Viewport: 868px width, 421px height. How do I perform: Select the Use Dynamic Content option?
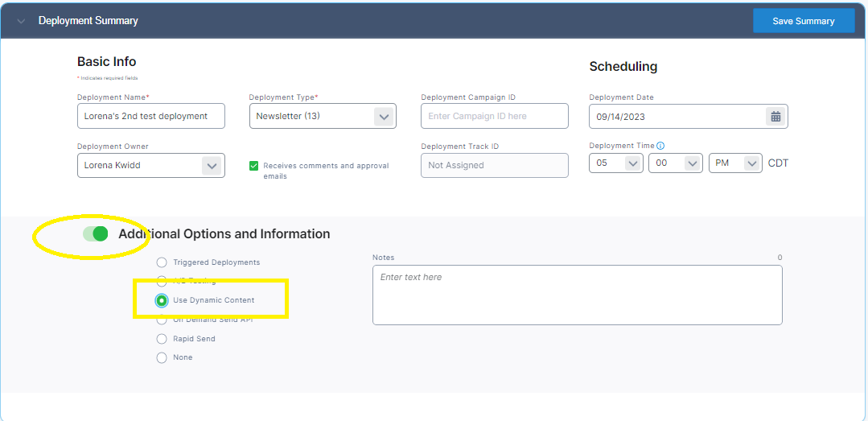[162, 300]
